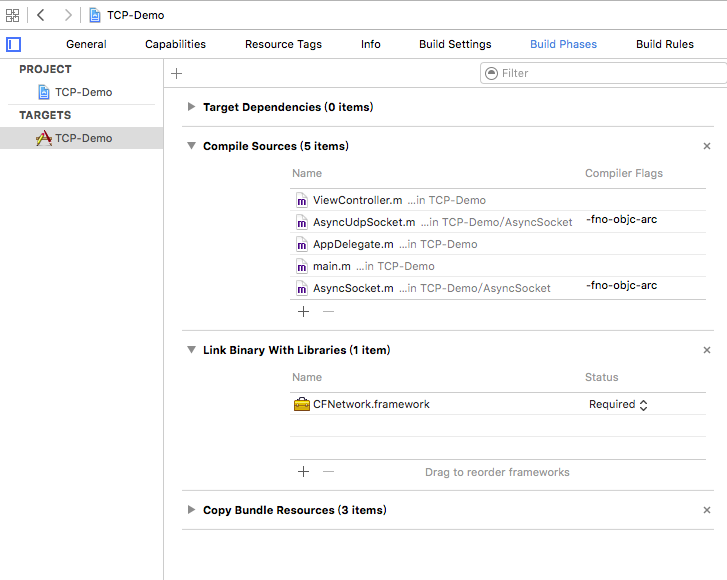The width and height of the screenshot is (727, 580).
Task: Select the main.m file icon
Action: point(302,266)
